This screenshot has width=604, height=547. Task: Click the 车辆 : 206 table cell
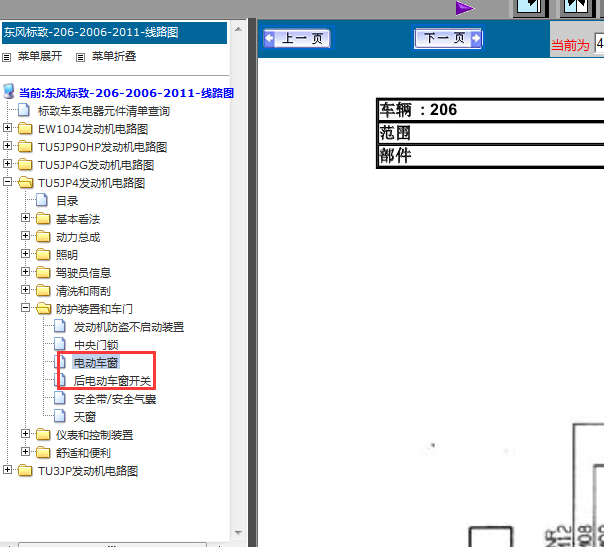491,110
